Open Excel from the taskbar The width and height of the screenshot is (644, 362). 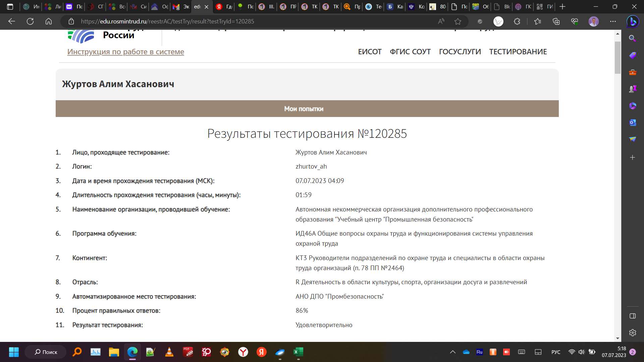click(298, 352)
